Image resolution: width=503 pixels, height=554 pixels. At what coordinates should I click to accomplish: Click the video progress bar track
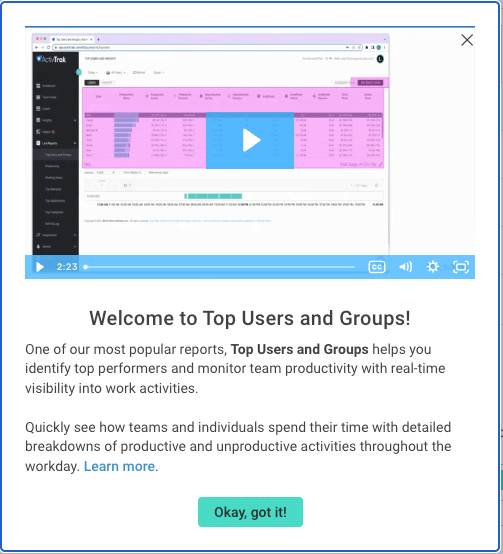pos(219,267)
